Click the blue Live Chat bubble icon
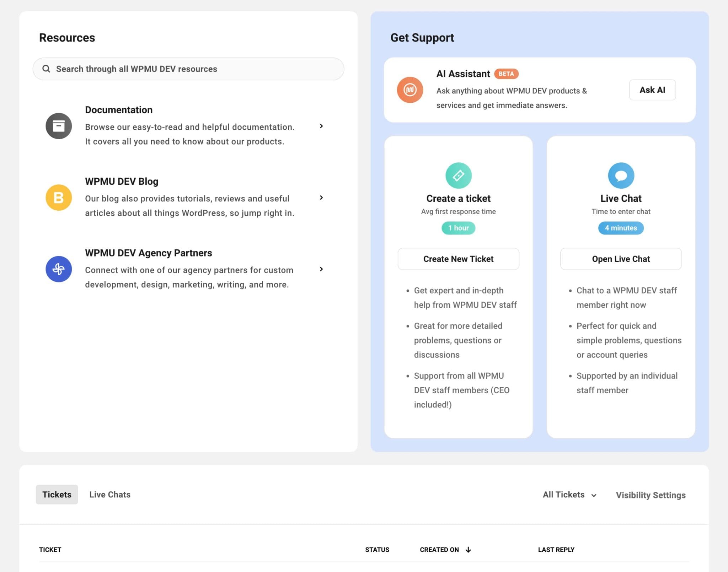 point(621,175)
